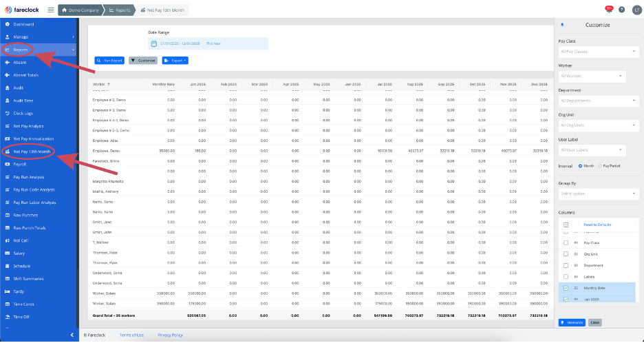Open the Worker dropdown
This screenshot has width=644, height=343.
pos(592,76)
